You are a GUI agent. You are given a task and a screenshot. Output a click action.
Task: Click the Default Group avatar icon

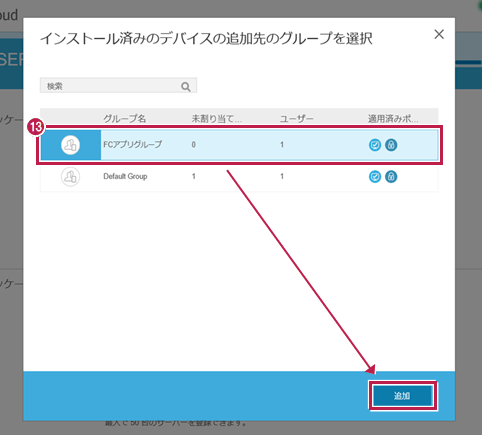point(70,177)
